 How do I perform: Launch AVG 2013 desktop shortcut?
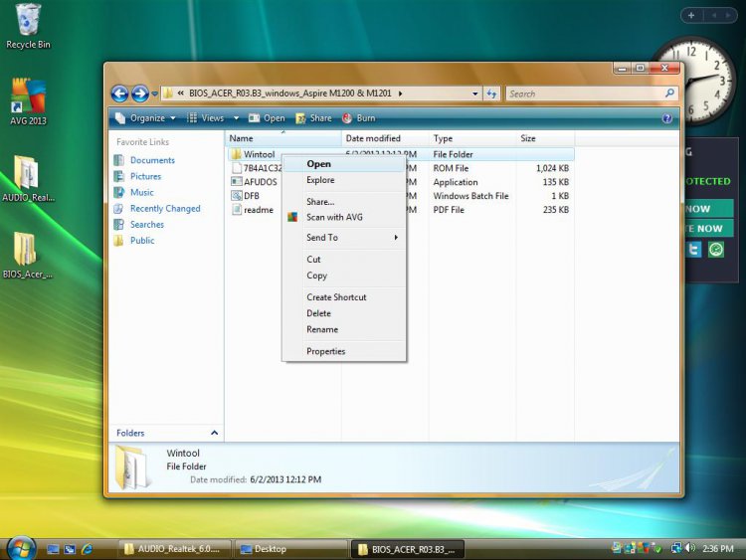pyautogui.click(x=28, y=101)
